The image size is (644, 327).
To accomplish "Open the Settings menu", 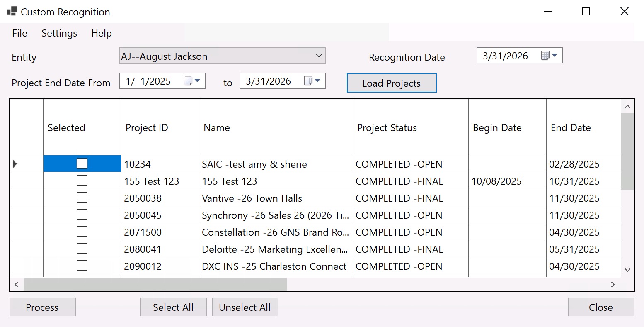I will point(59,33).
